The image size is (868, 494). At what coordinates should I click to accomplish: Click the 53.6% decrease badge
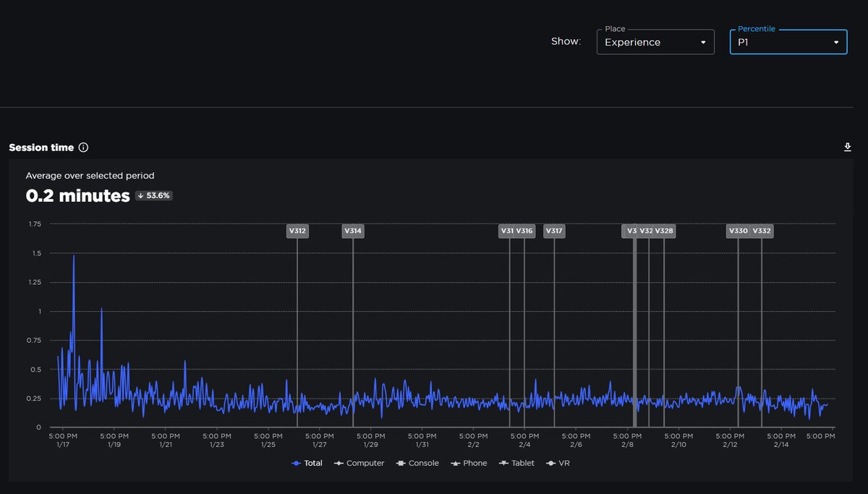pyautogui.click(x=154, y=196)
